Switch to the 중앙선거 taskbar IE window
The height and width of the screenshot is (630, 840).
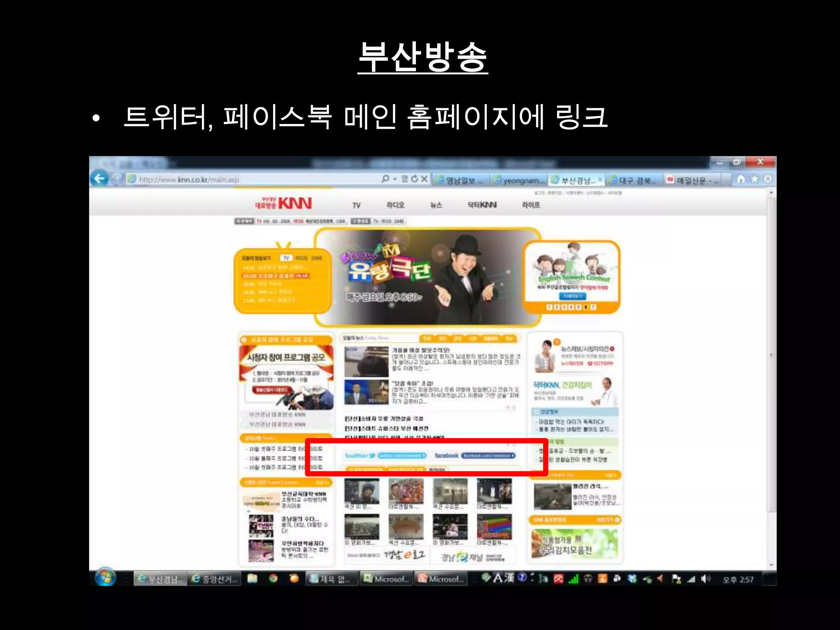pos(214,579)
